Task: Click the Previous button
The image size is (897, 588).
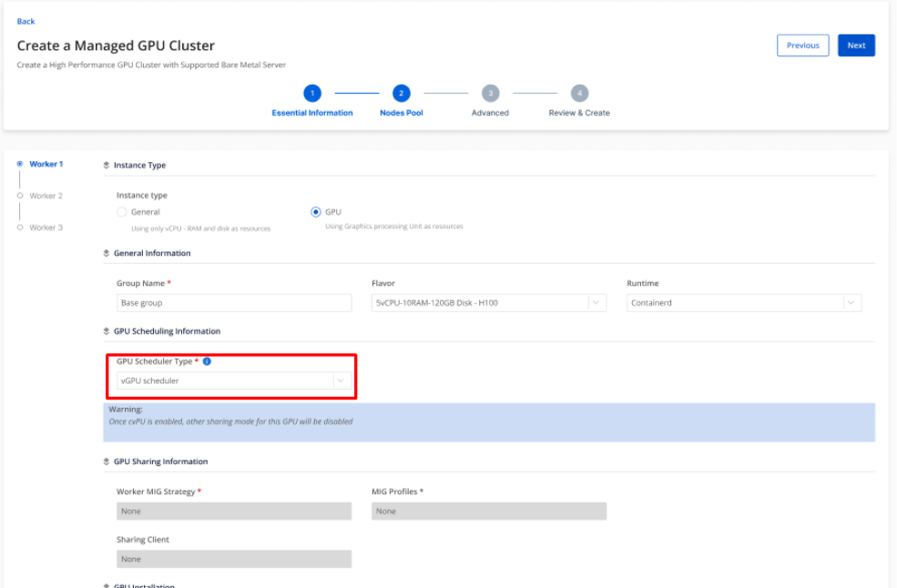Action: [x=802, y=46]
